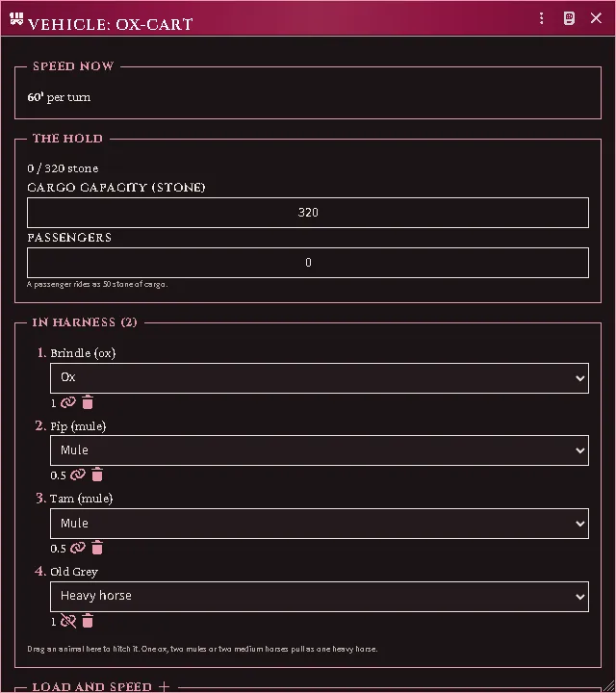Click the Cargo Capacity field showing 320

click(308, 213)
